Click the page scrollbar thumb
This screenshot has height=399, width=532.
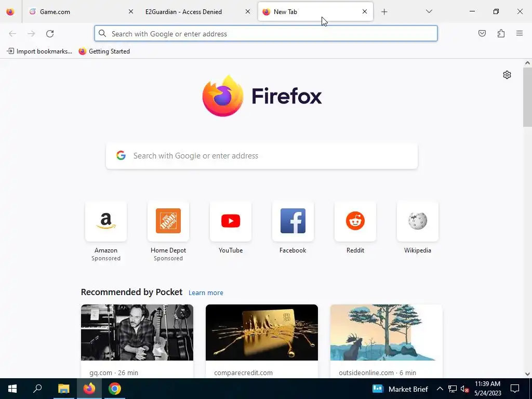[x=527, y=97]
